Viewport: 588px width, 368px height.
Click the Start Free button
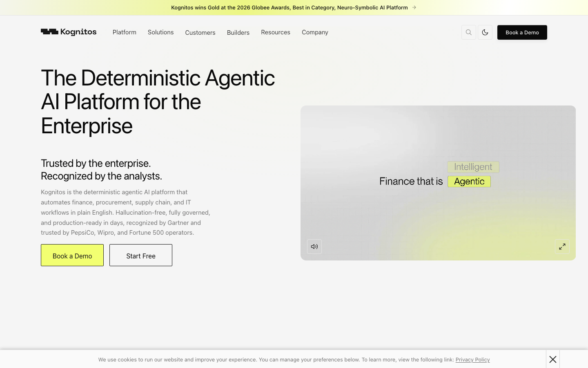click(x=141, y=255)
